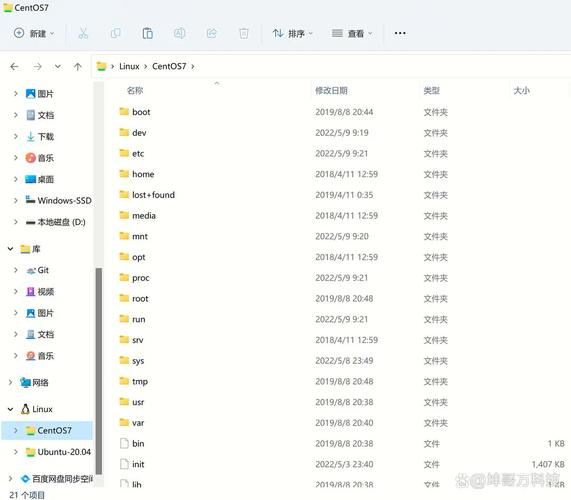
Task: Go up one folder level arrow
Action: click(78, 66)
